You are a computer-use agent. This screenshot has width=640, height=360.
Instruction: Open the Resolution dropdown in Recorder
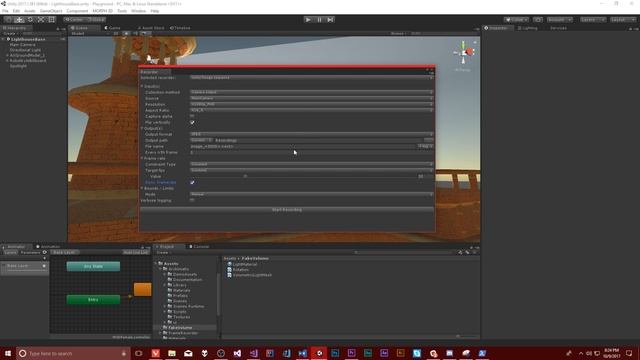pyautogui.click(x=311, y=104)
